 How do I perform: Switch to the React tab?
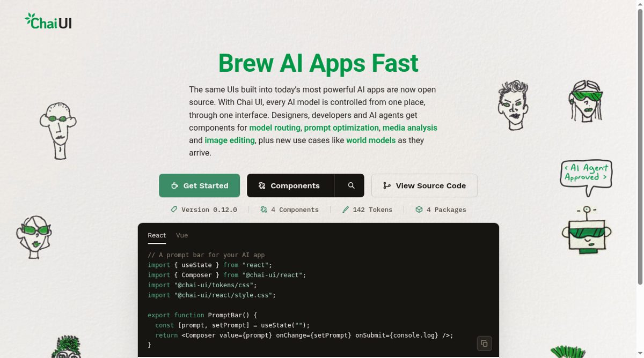tap(157, 235)
